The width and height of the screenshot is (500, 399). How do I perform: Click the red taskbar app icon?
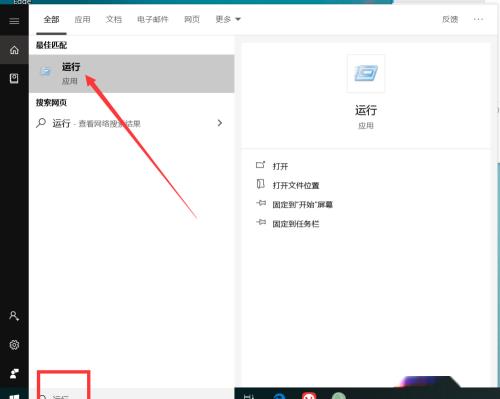309,395
